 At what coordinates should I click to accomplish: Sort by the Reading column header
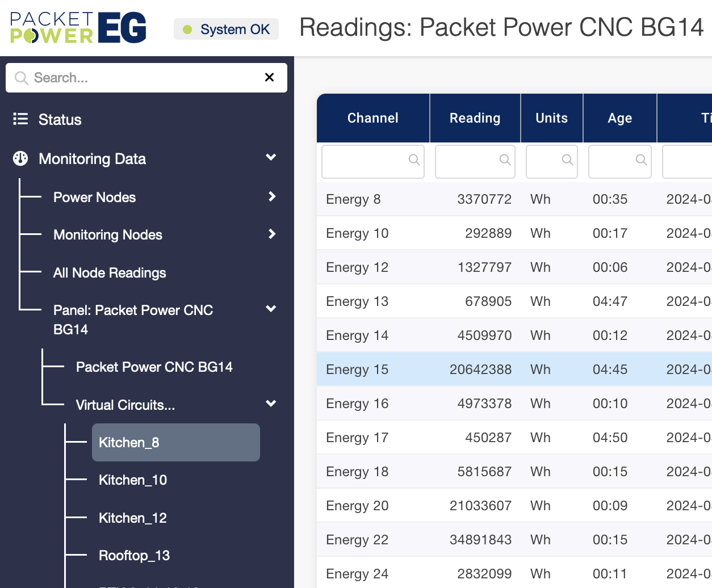coord(475,118)
